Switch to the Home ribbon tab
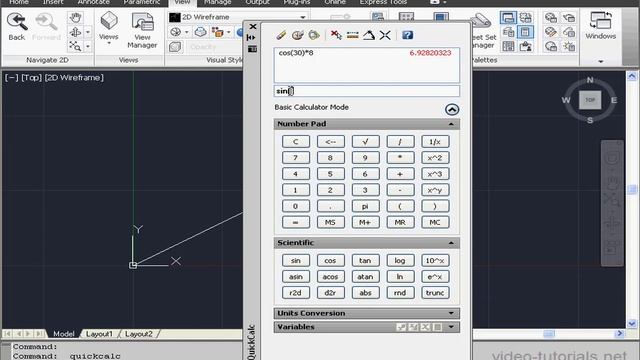The height and width of the screenshot is (360, 640). coord(19,2)
